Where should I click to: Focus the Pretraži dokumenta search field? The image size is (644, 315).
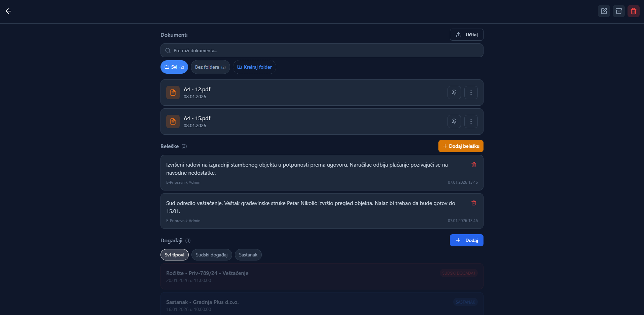(x=322, y=50)
